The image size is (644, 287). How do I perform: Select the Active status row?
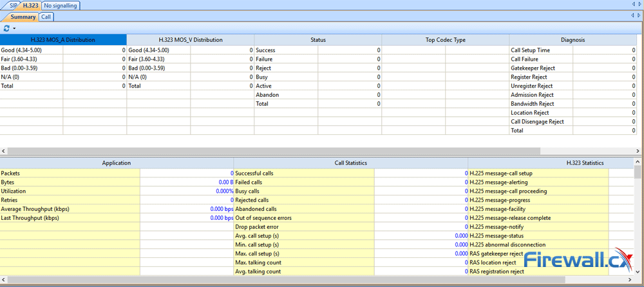tap(318, 86)
